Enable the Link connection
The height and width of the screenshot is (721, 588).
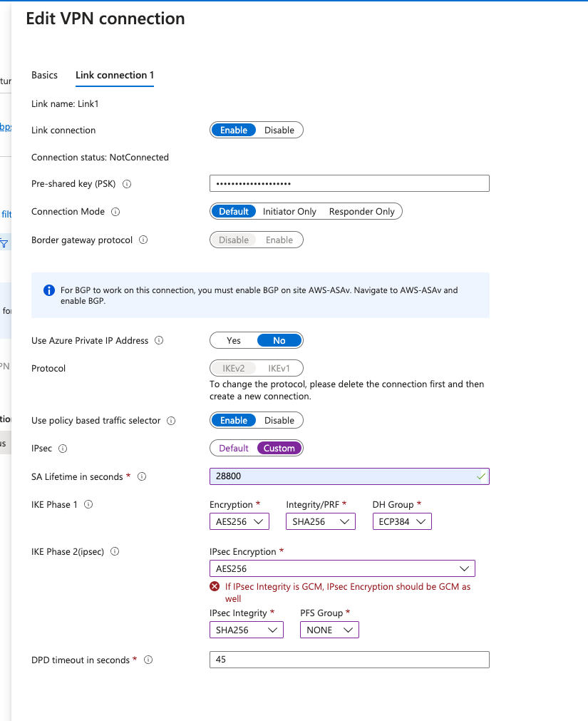[x=233, y=130]
